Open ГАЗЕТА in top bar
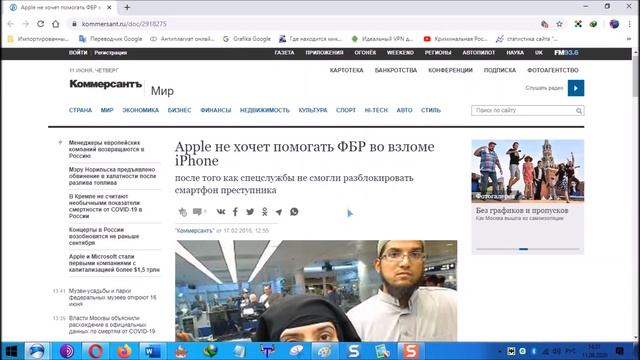Viewport: 640px width, 360px height. tap(284, 53)
